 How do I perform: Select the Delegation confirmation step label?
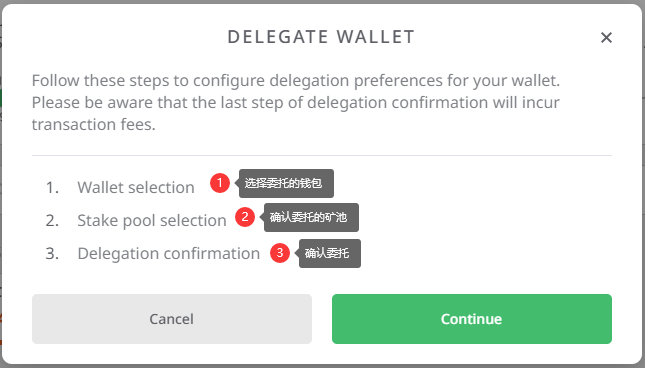(169, 254)
